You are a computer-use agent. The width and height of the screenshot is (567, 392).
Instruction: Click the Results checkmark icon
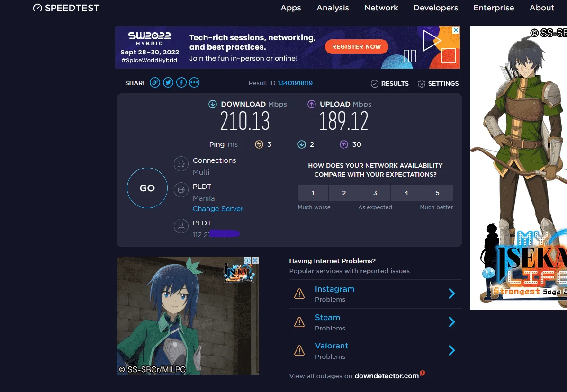point(375,84)
